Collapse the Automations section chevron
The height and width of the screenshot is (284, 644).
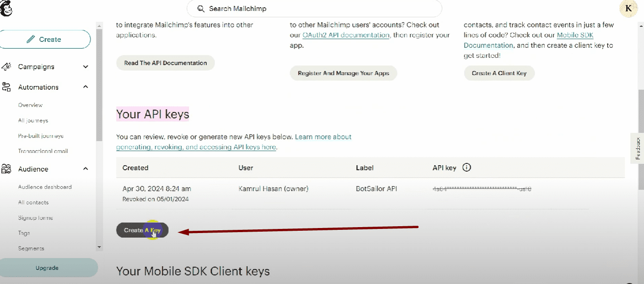tap(85, 87)
